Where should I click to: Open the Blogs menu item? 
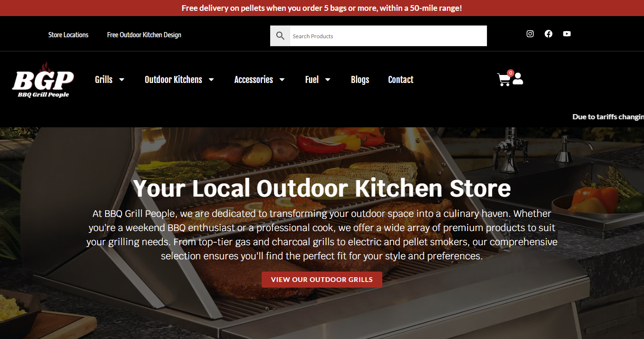coord(360,80)
